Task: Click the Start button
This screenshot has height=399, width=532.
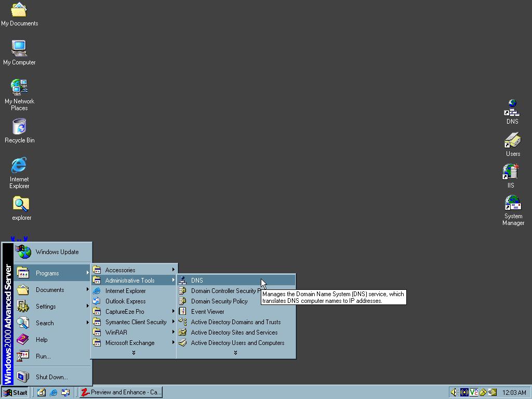Action: pyautogui.click(x=15, y=393)
